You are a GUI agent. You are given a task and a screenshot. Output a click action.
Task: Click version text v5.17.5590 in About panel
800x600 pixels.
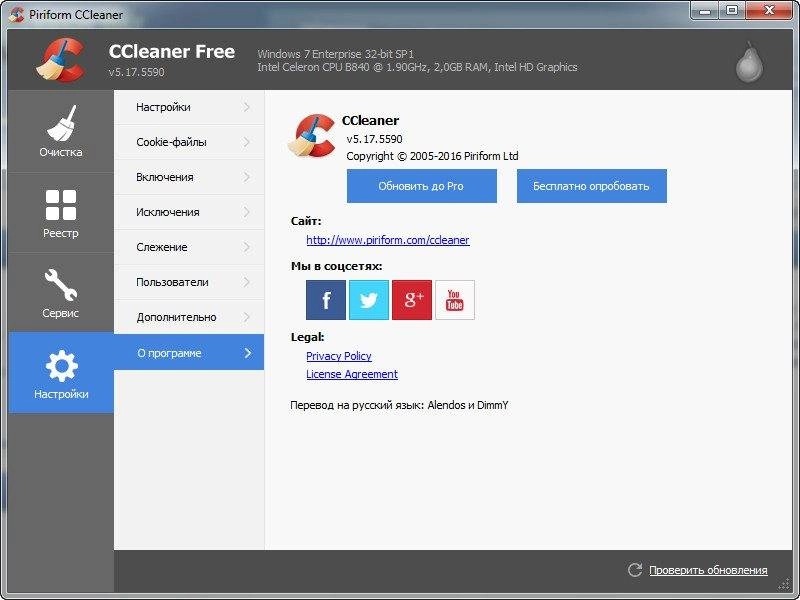point(374,139)
